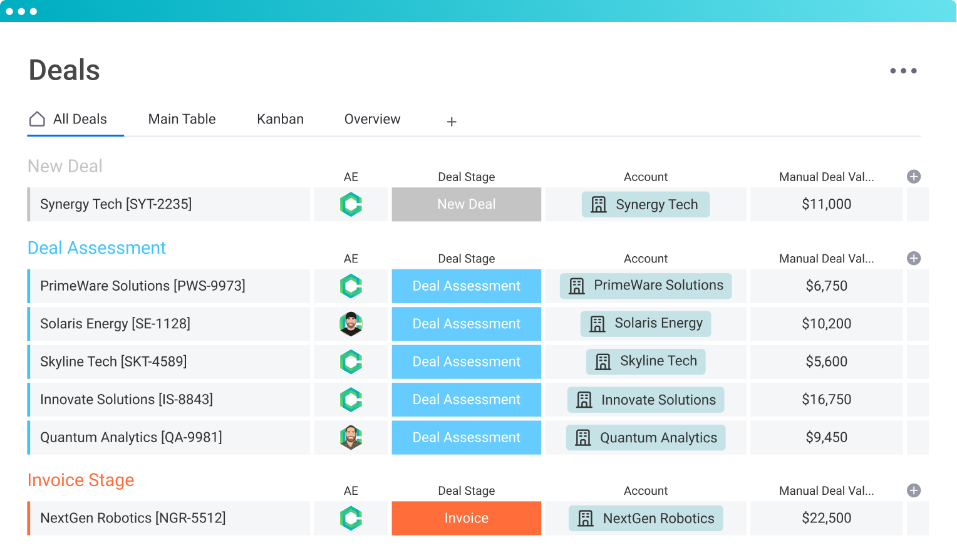Collapse the Deal Assessment group heading

tap(96, 248)
